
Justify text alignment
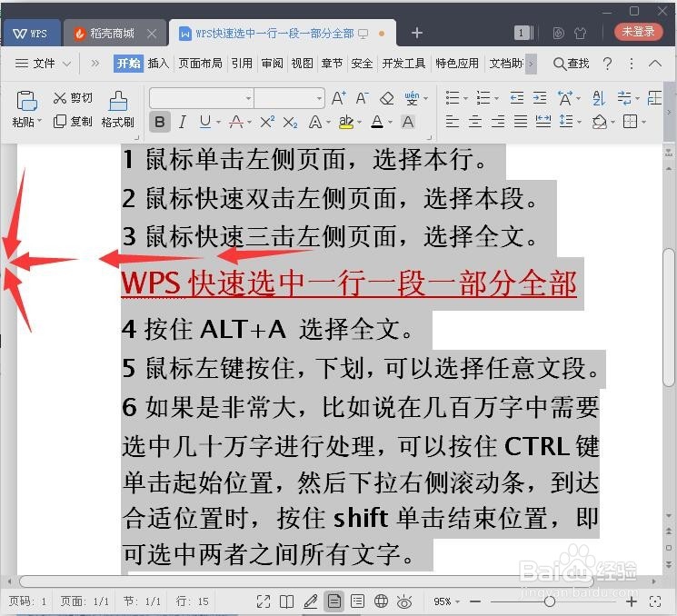521,122
